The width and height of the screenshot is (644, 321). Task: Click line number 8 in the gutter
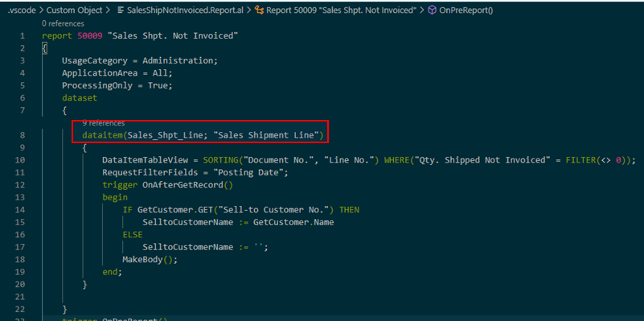click(x=23, y=135)
